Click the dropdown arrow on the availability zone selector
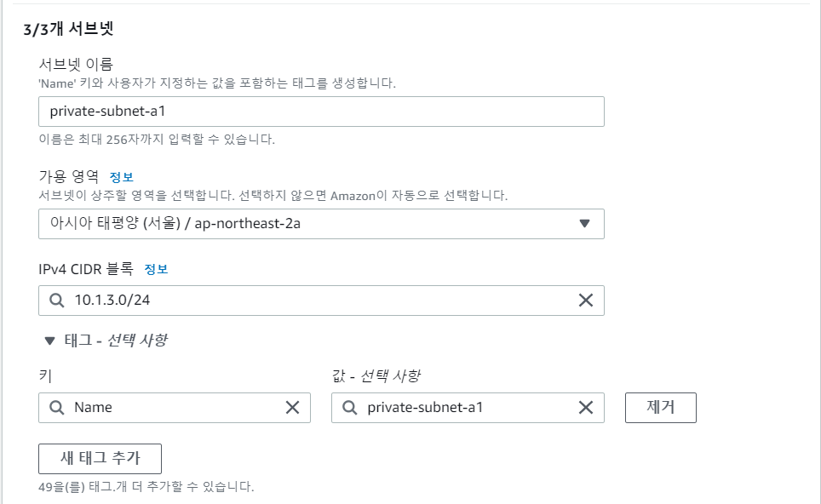Viewport: 821px width, 504px height. [x=586, y=224]
